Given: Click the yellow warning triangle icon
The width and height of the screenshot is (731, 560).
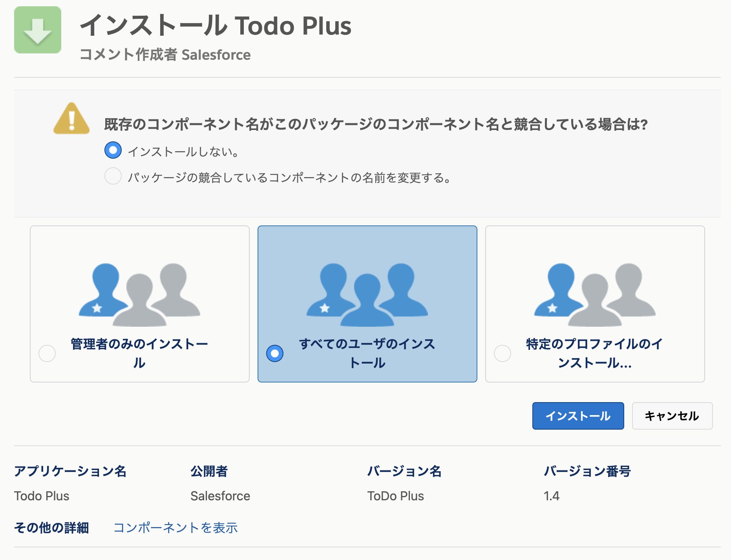Looking at the screenshot, I should pyautogui.click(x=71, y=118).
